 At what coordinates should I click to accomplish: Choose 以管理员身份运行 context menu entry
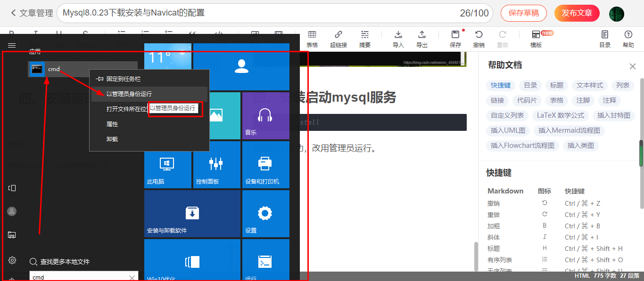(149, 94)
